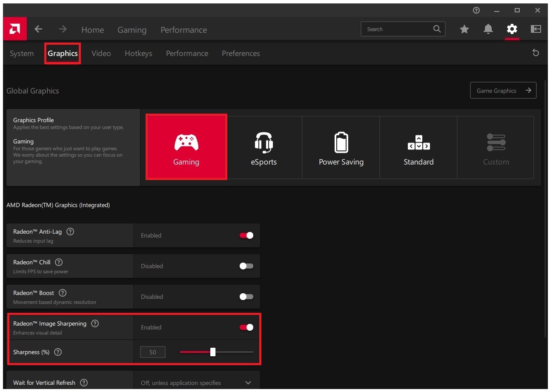Select the Gaming profile

tap(186, 147)
